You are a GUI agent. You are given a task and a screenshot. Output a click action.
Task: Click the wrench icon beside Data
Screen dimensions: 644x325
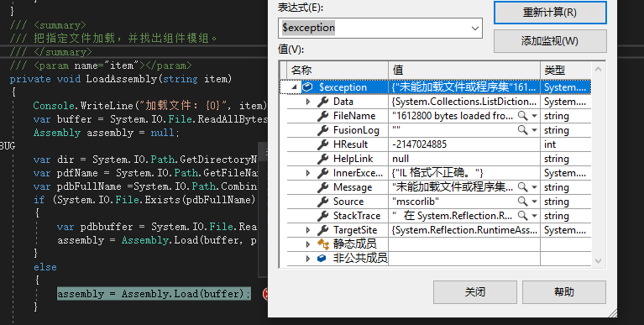coord(322,102)
